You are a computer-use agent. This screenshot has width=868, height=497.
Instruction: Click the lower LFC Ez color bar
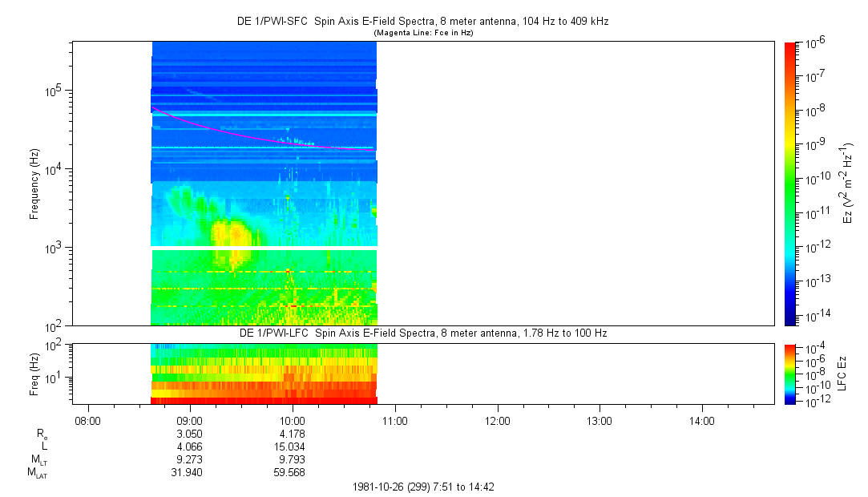coord(791,373)
